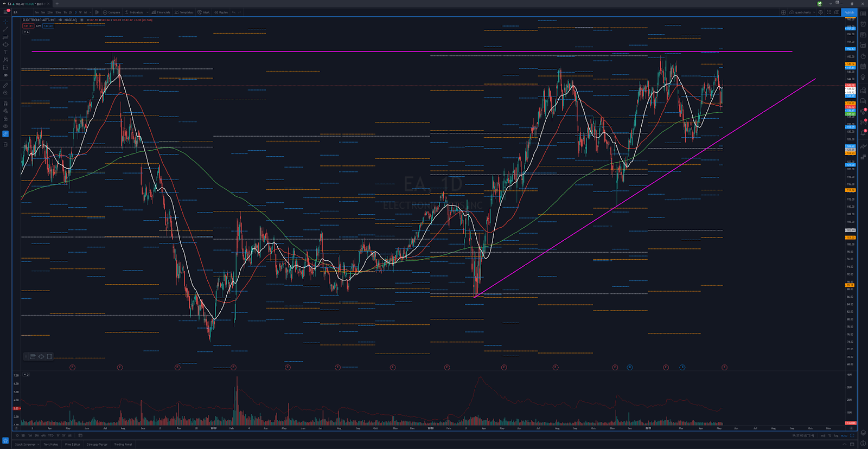Set the date range to All
The image size is (868, 449).
[x=69, y=435]
